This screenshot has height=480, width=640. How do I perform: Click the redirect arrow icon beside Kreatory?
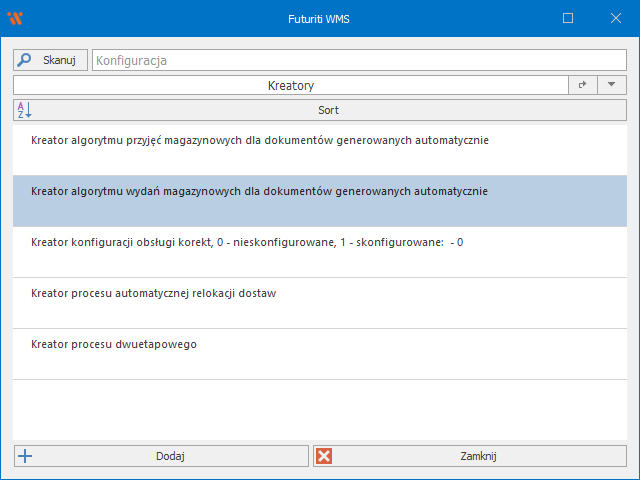(x=582, y=86)
